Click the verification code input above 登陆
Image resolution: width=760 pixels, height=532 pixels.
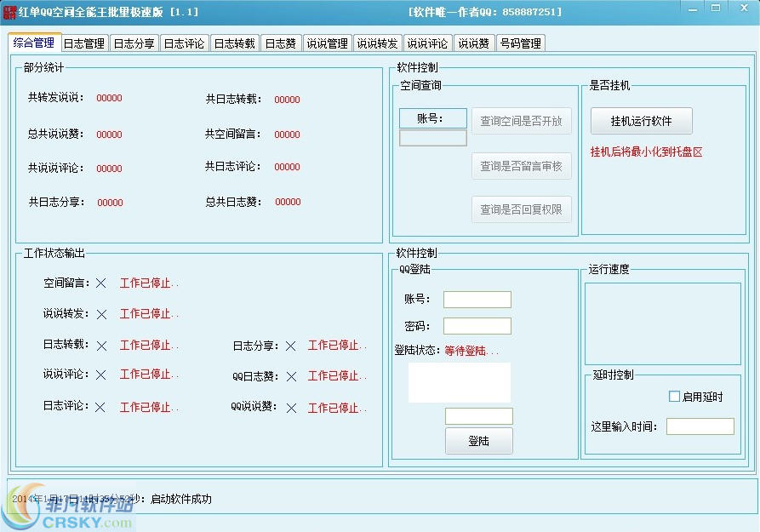[x=479, y=416]
